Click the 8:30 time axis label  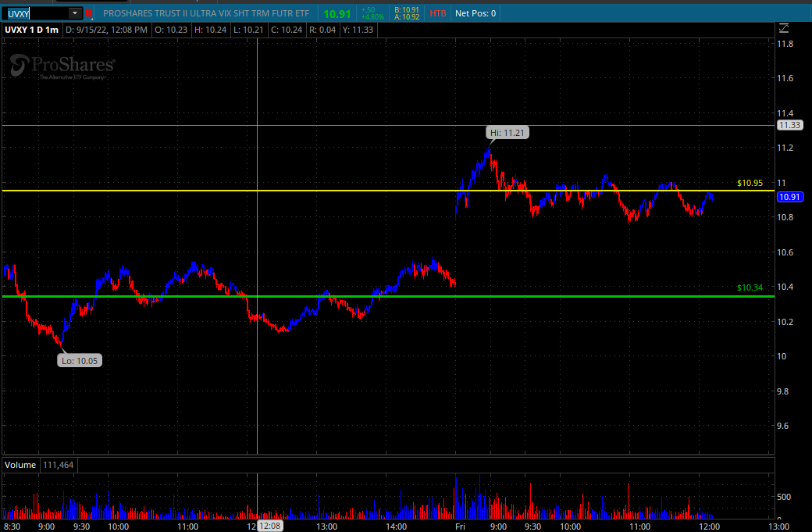12,527
